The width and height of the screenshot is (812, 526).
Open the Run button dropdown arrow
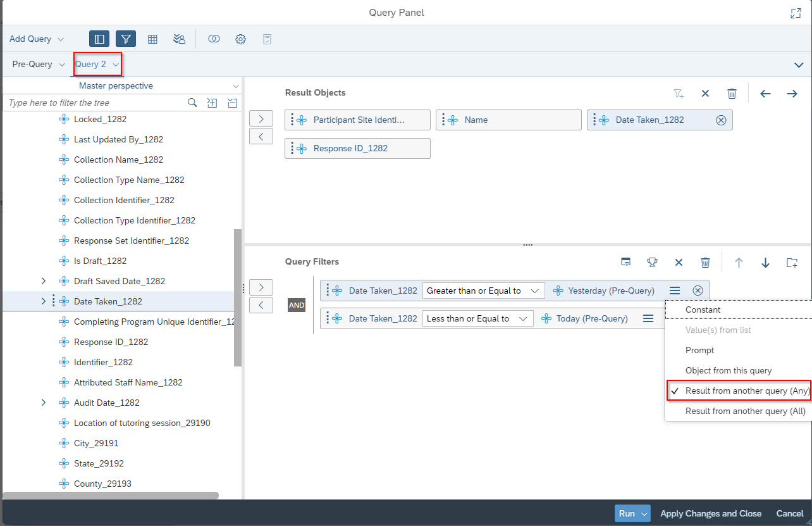click(644, 513)
